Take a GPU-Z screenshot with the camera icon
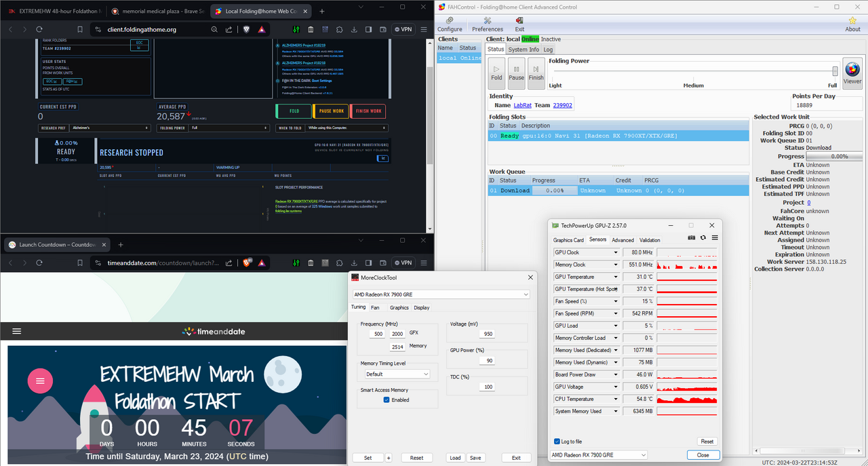Viewport: 868px width, 466px height. (692, 238)
